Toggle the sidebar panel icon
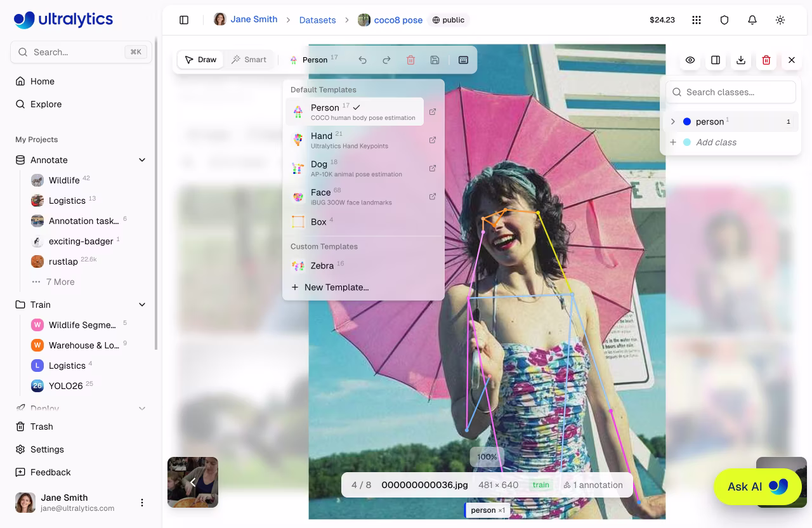Image resolution: width=812 pixels, height=528 pixels. (x=184, y=20)
